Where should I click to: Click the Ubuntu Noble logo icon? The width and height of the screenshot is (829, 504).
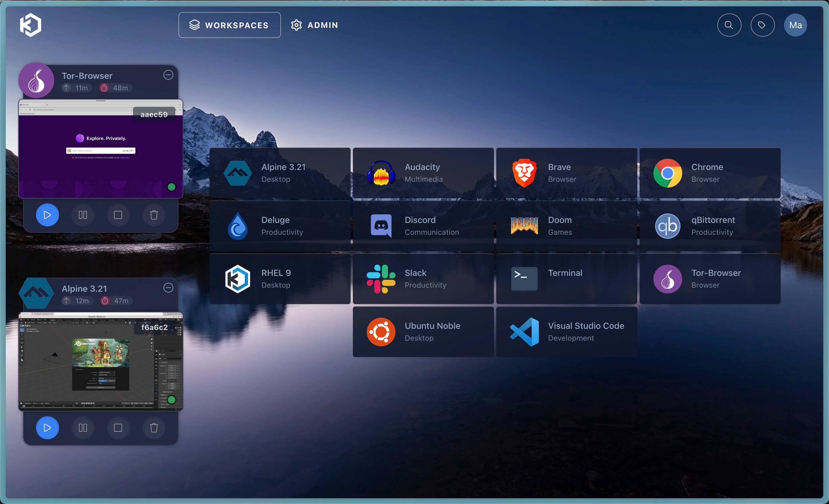pos(381,331)
